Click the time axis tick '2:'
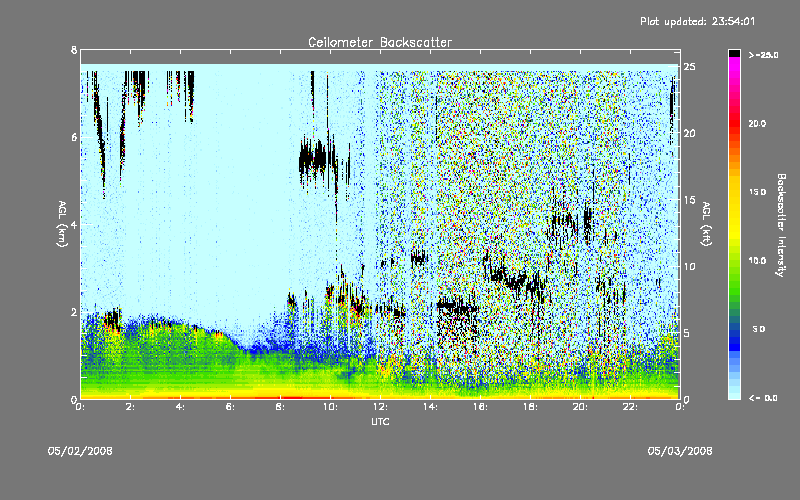 coord(131,407)
